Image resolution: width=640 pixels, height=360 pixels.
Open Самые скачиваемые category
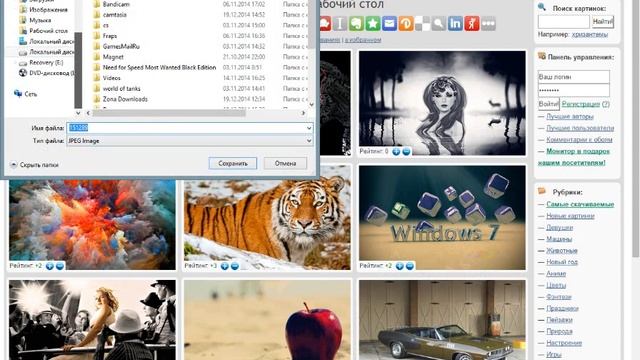580,204
